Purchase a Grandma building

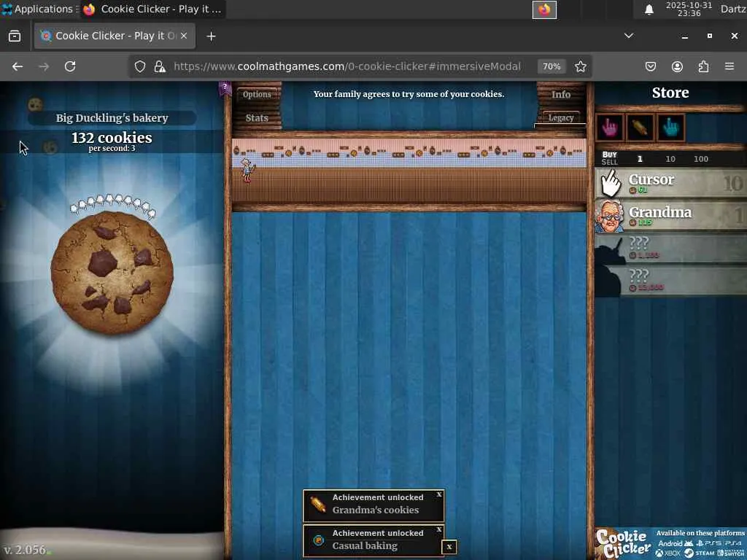point(671,216)
